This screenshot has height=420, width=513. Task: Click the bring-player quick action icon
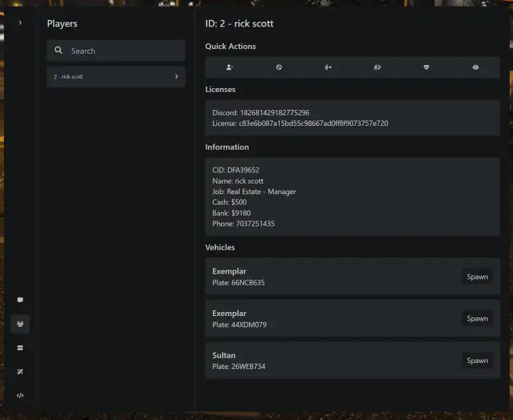click(x=377, y=68)
